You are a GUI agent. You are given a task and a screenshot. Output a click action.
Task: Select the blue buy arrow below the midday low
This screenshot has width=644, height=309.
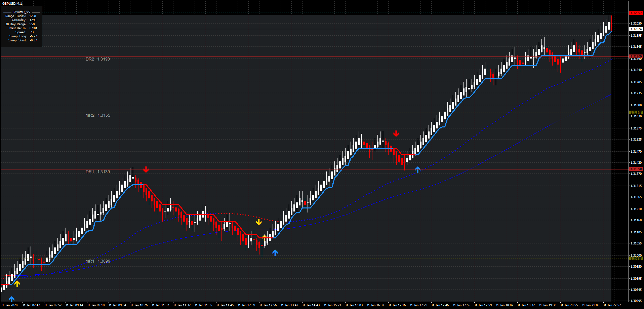pyautogui.click(x=275, y=253)
